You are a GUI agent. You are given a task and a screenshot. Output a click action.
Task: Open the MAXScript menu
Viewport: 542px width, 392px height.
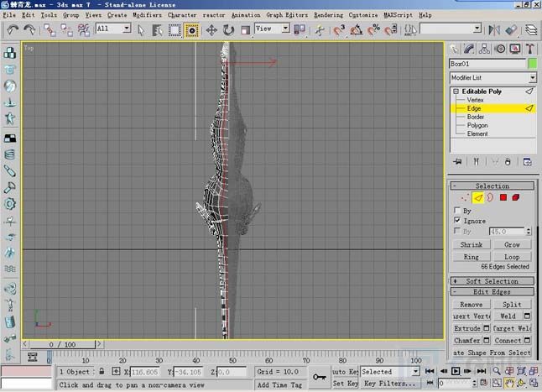[399, 15]
